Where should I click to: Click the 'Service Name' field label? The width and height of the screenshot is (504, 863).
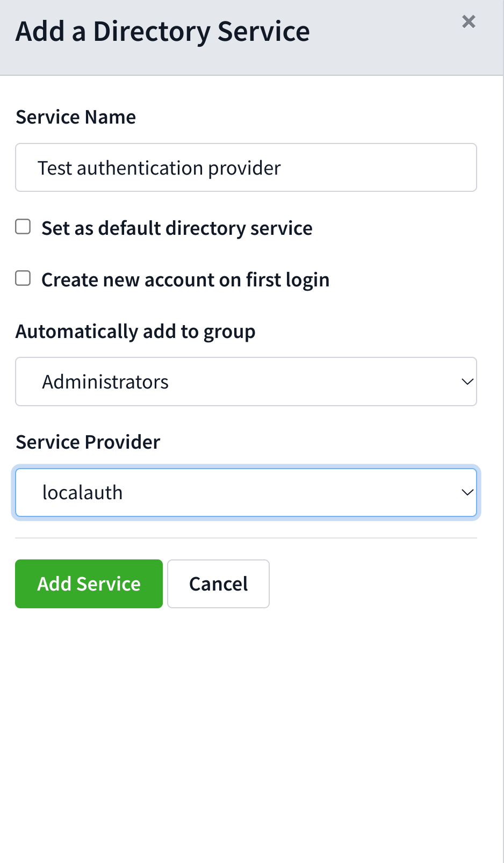(76, 117)
